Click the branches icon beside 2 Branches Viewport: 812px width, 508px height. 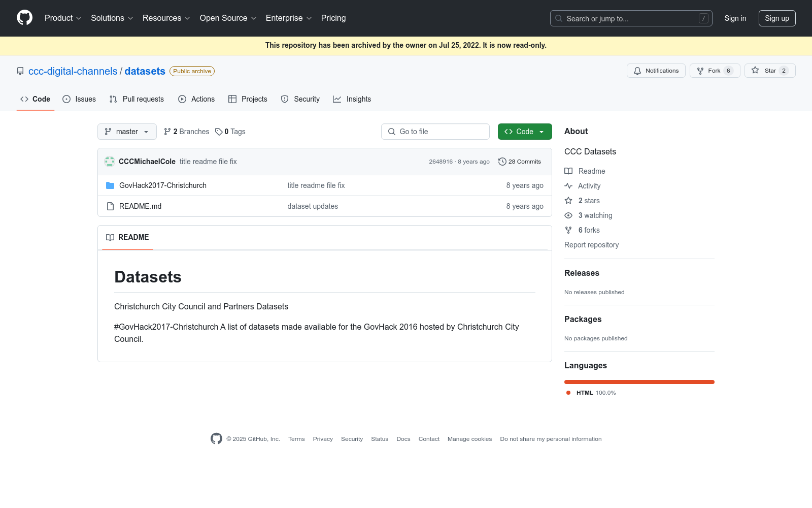[x=167, y=132]
